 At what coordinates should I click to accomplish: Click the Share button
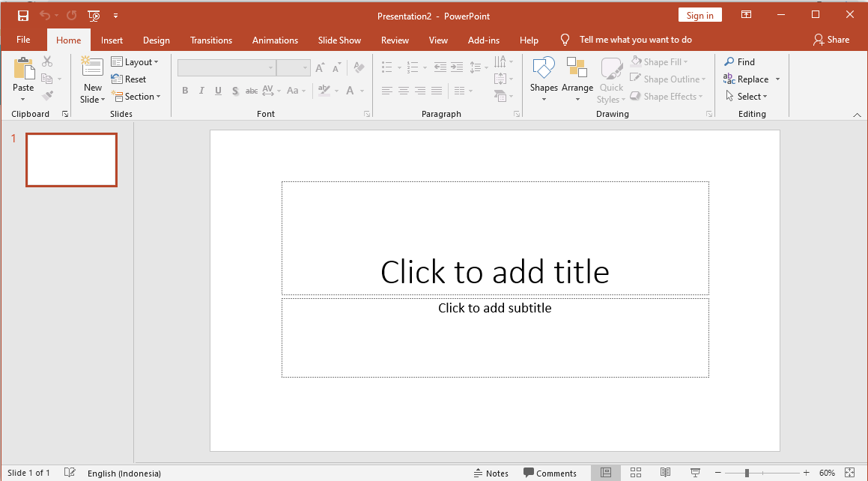[831, 40]
